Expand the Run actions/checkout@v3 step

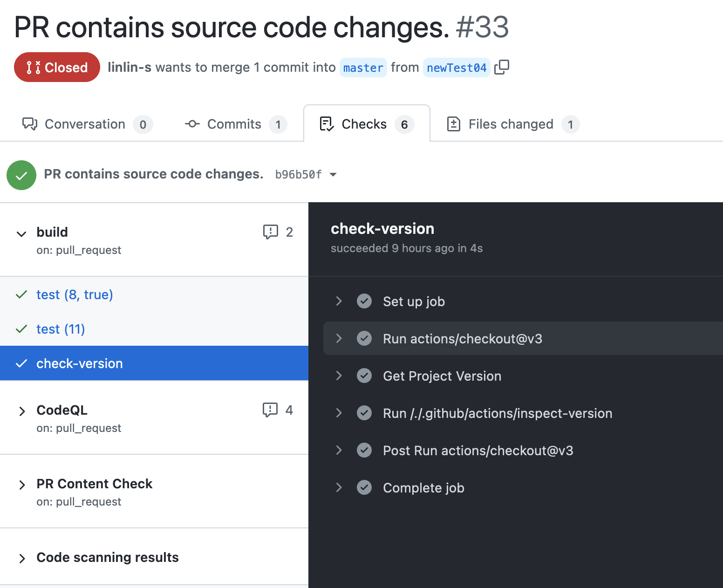(x=339, y=338)
